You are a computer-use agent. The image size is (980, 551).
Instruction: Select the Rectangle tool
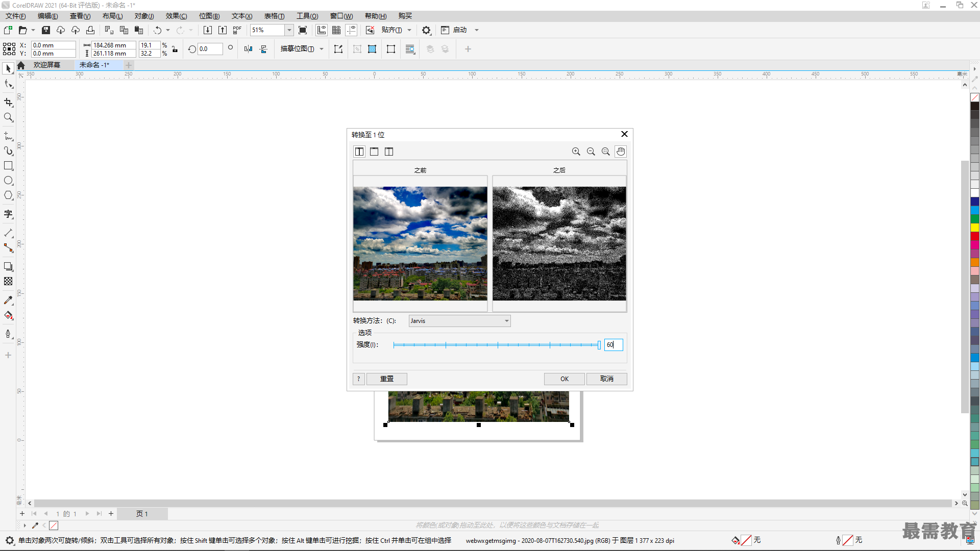(8, 166)
